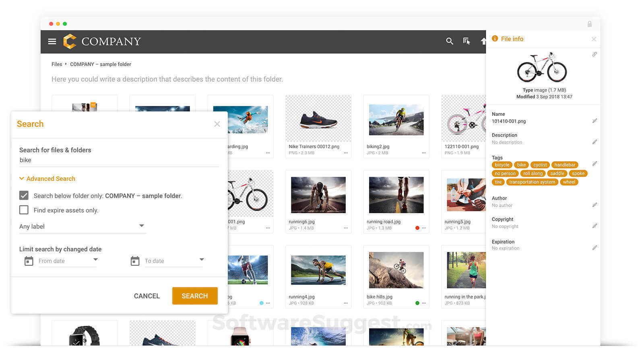Edit the file name with pencil icon
The image size is (644, 362).
point(594,121)
